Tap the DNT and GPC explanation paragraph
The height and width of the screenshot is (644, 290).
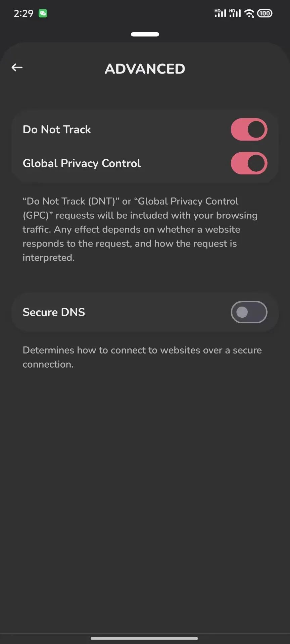140,229
